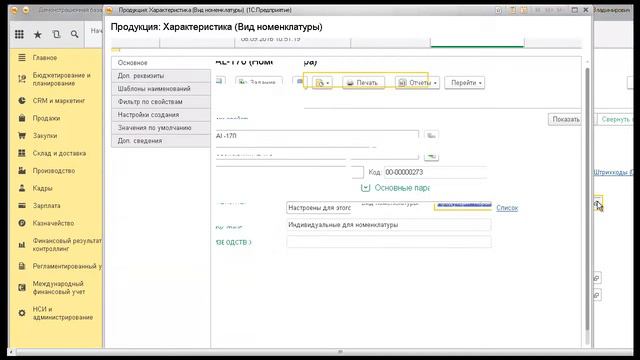The height and width of the screenshot is (360, 640).
Task: Open the Продажи section
Action: 46,118
